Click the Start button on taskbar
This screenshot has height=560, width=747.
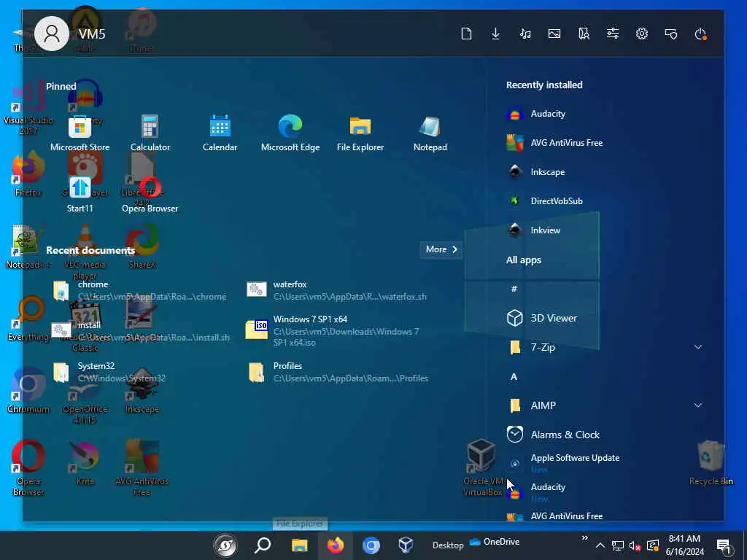pos(225,545)
